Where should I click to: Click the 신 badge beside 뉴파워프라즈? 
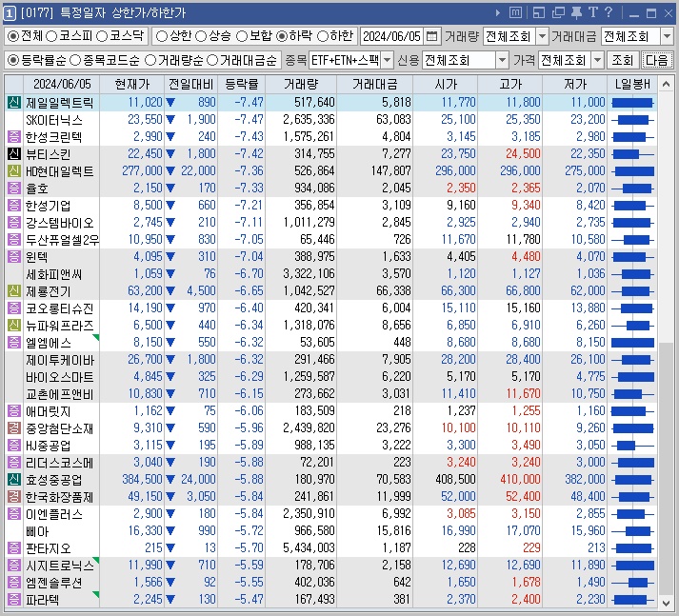(x=14, y=325)
